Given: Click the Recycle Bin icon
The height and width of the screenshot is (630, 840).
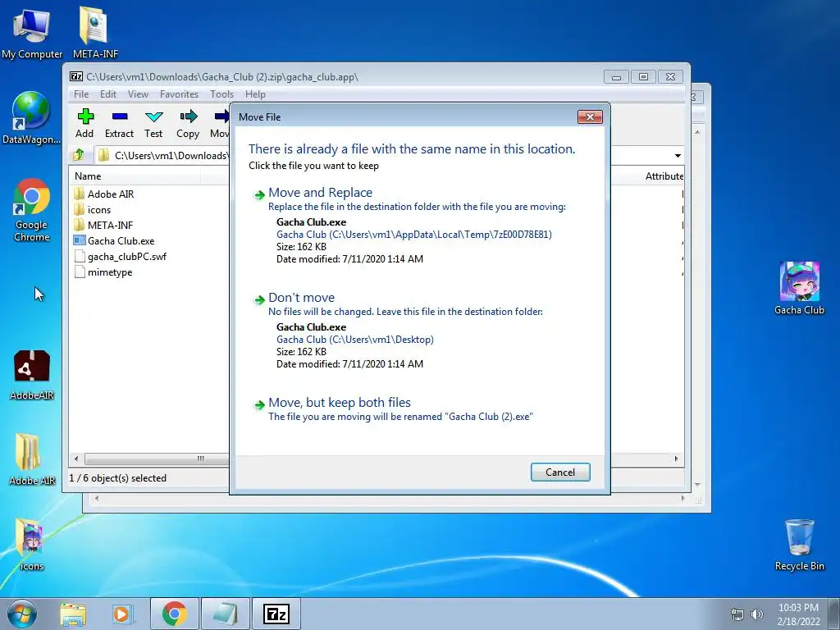Looking at the screenshot, I should 799,545.
